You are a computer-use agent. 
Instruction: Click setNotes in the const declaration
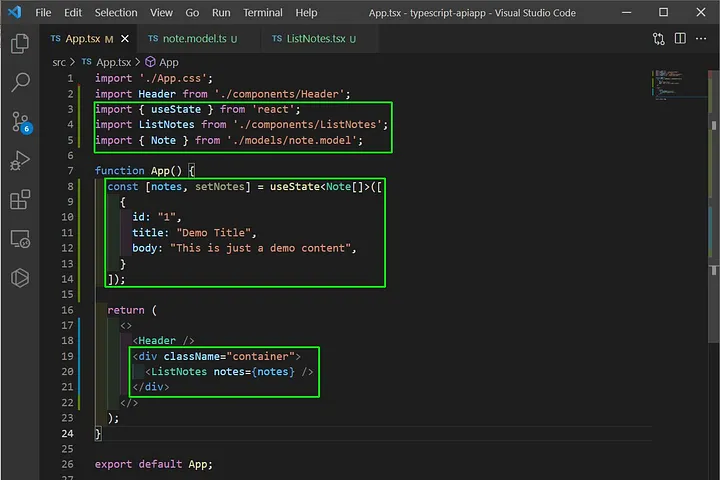coord(219,186)
